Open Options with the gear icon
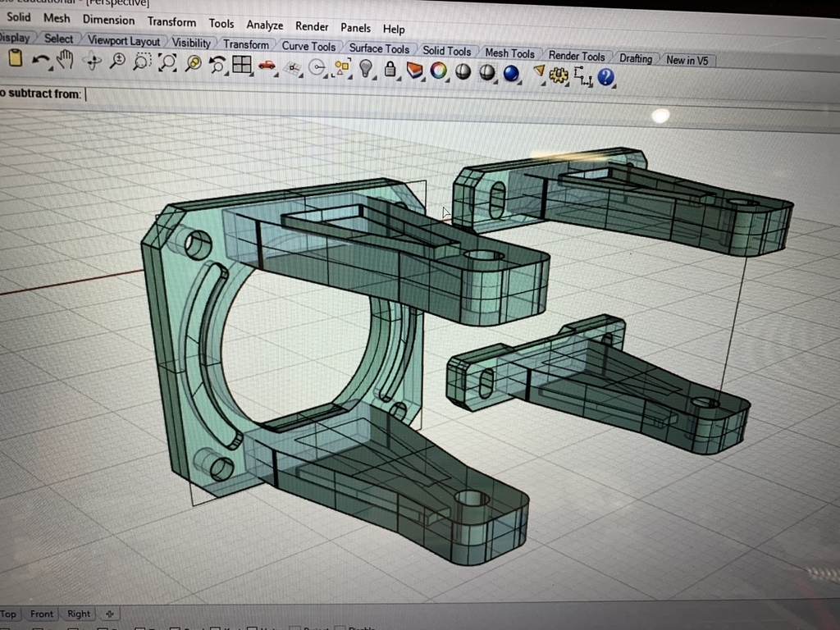This screenshot has width=840, height=630. (x=559, y=75)
